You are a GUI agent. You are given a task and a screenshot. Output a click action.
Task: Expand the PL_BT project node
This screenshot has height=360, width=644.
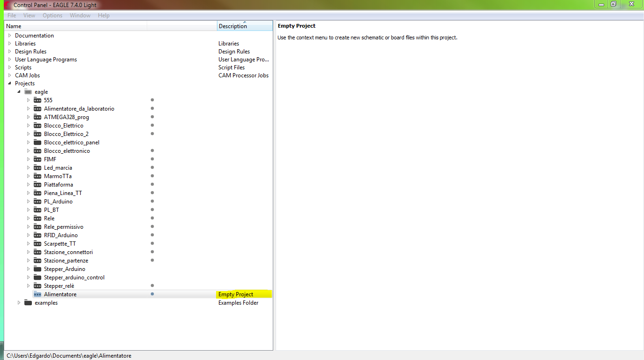(28, 210)
